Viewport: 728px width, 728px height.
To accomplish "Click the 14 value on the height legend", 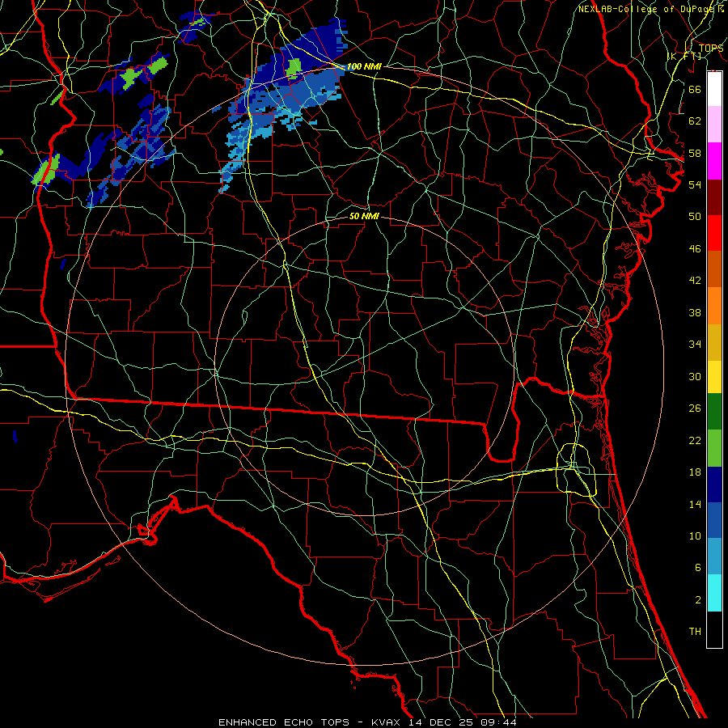I will pyautogui.click(x=695, y=504).
